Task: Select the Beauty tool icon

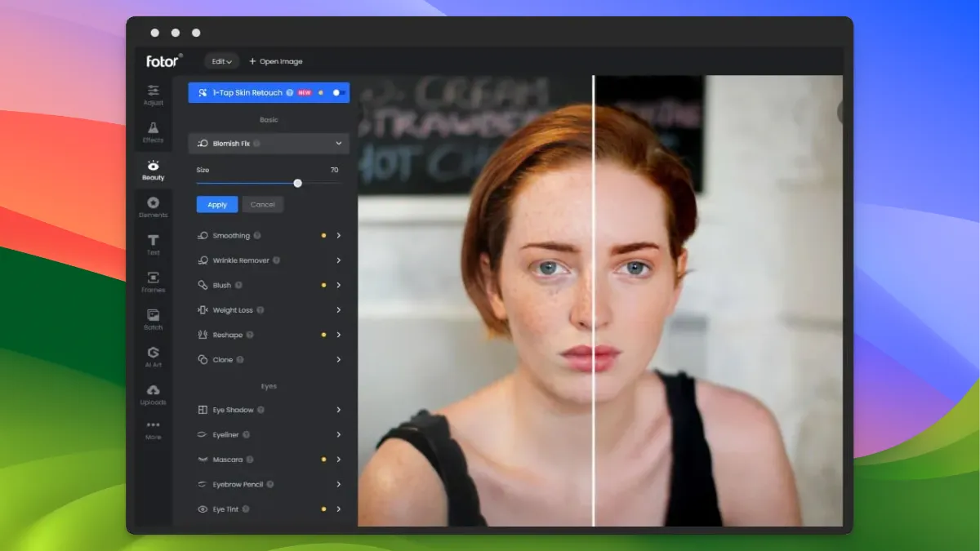Action: click(153, 169)
